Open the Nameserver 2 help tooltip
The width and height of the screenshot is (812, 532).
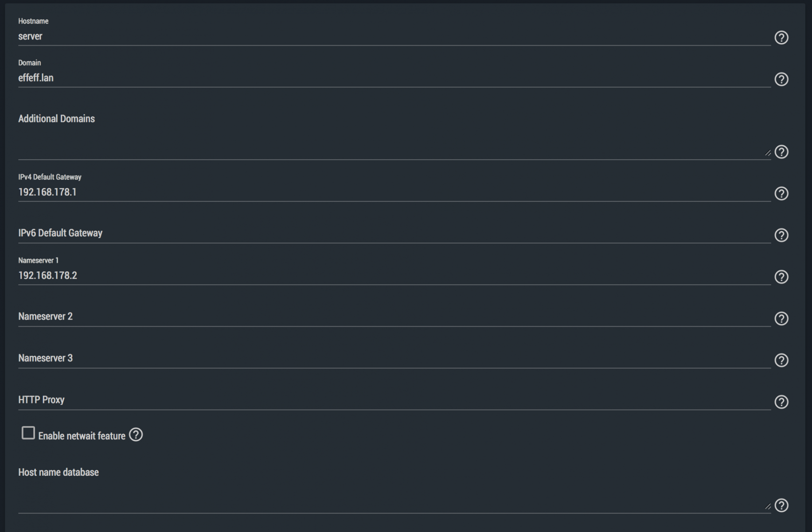click(781, 319)
